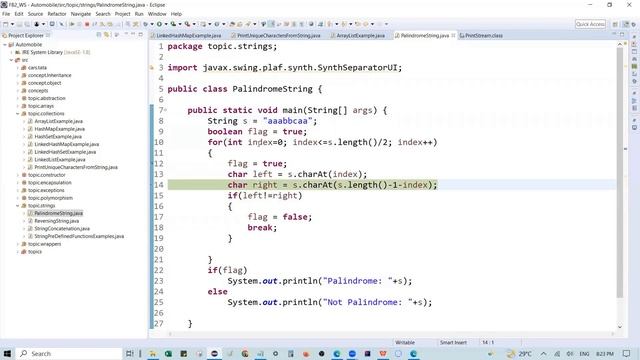Expand the JRE System Library node

(x=11, y=52)
